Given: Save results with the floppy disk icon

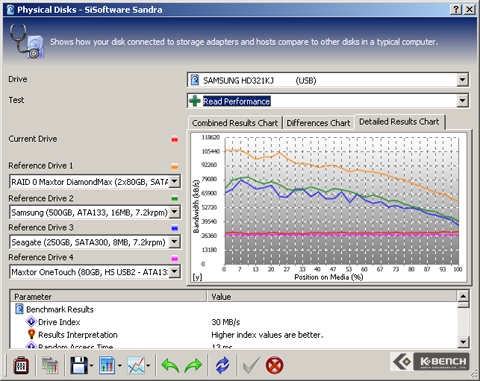Looking at the screenshot, I should point(79,365).
